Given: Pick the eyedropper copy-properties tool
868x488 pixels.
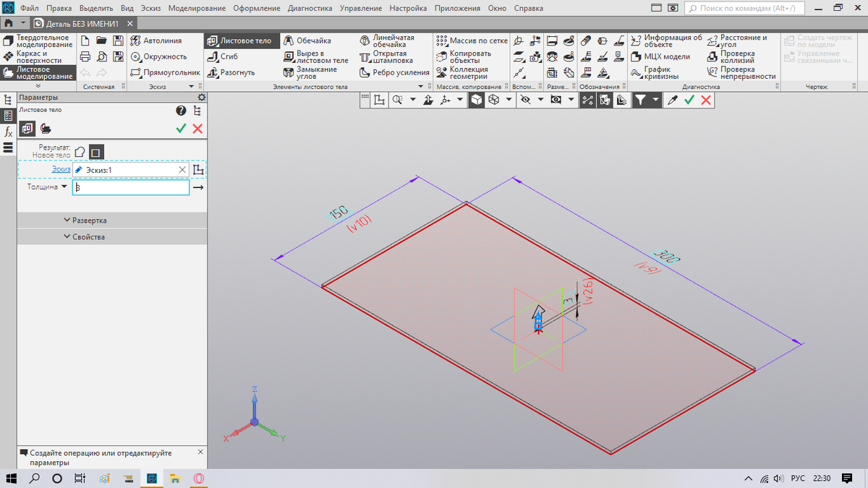Looking at the screenshot, I should (x=672, y=100).
